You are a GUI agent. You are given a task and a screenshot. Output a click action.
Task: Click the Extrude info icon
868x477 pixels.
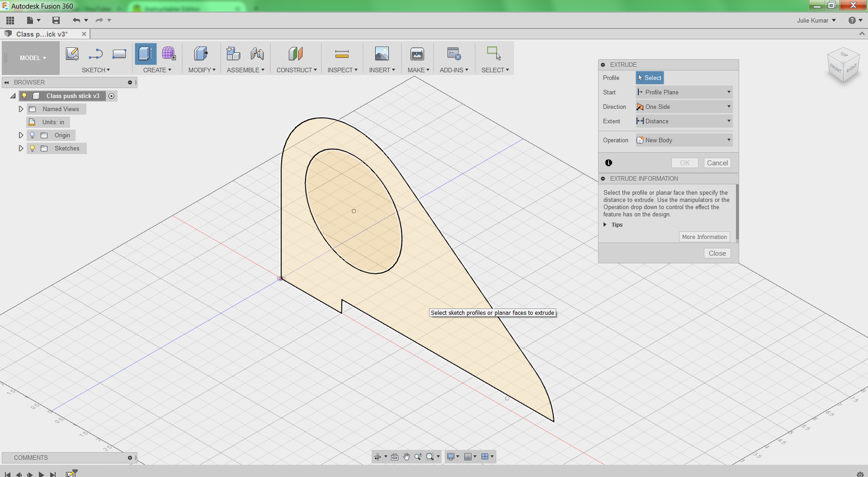coord(609,163)
